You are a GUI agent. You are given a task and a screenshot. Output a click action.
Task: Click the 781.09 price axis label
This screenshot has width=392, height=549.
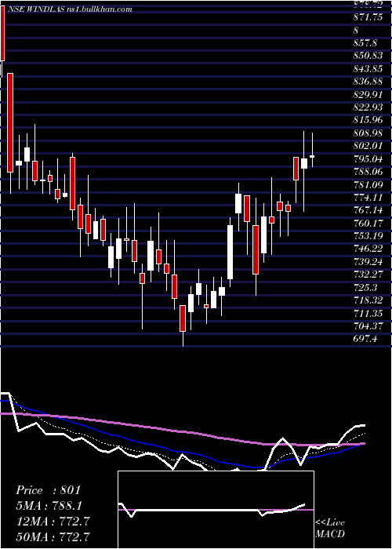pos(368,185)
